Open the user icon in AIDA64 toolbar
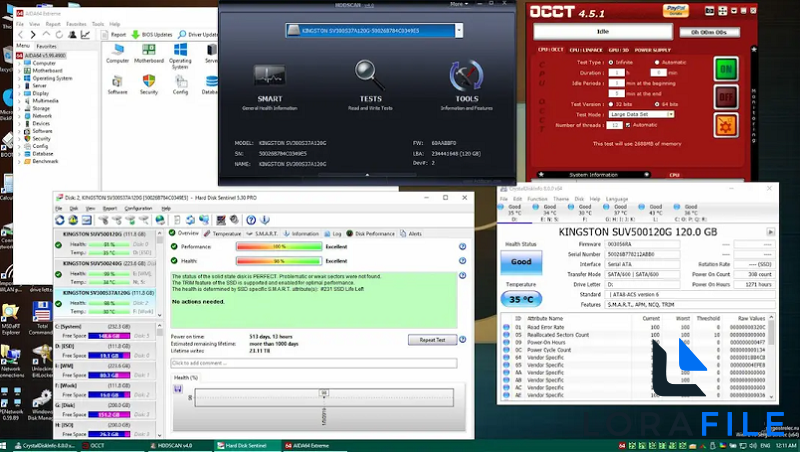 tap(72, 35)
